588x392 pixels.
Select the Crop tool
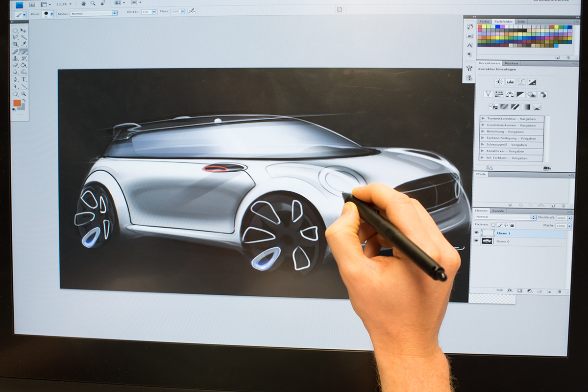(x=16, y=44)
